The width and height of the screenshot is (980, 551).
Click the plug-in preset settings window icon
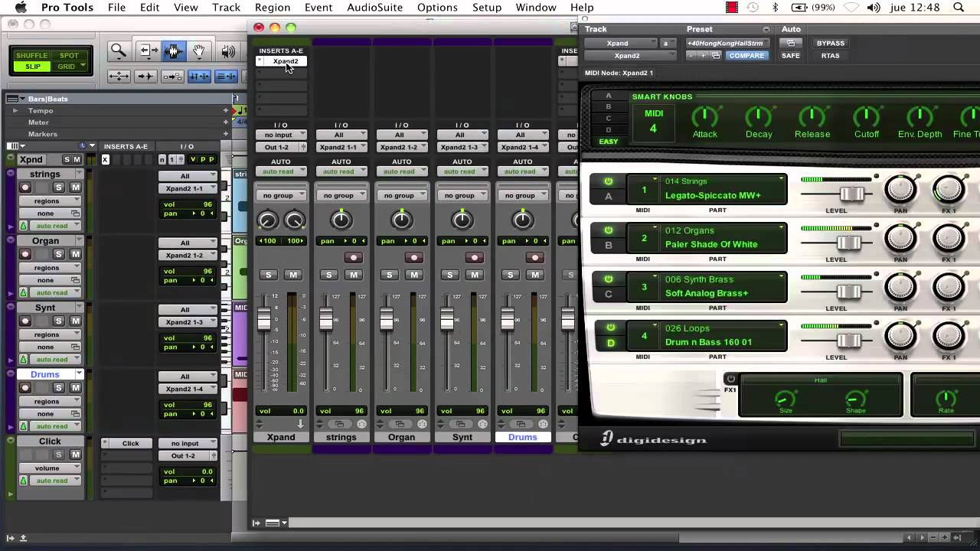tap(716, 56)
